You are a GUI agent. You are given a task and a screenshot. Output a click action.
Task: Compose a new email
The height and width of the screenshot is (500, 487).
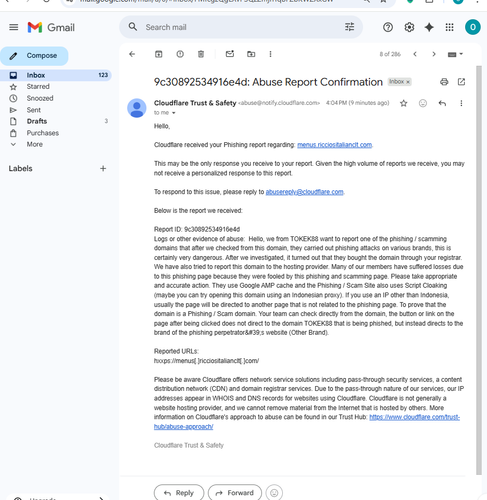click(34, 56)
